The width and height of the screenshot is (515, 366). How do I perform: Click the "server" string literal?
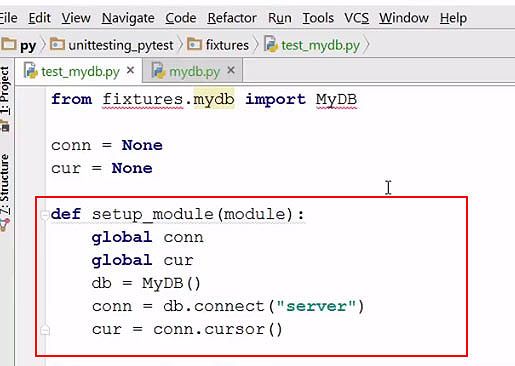coord(316,306)
